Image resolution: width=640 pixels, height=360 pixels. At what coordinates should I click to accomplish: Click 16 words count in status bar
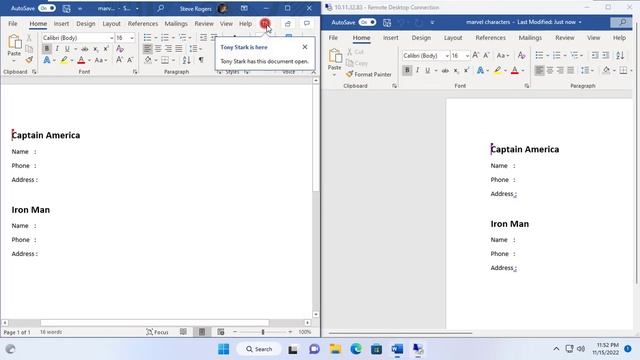click(51, 332)
